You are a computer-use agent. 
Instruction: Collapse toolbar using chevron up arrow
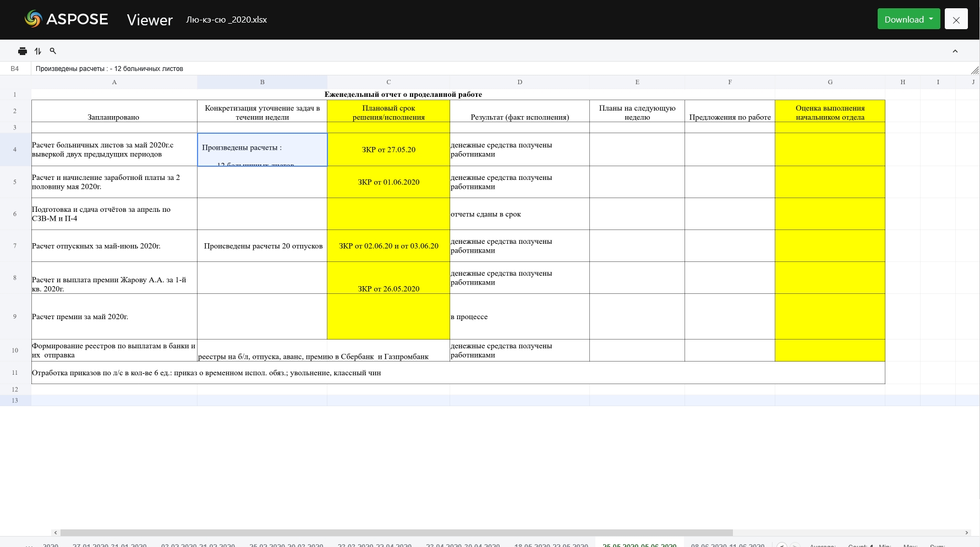point(955,51)
